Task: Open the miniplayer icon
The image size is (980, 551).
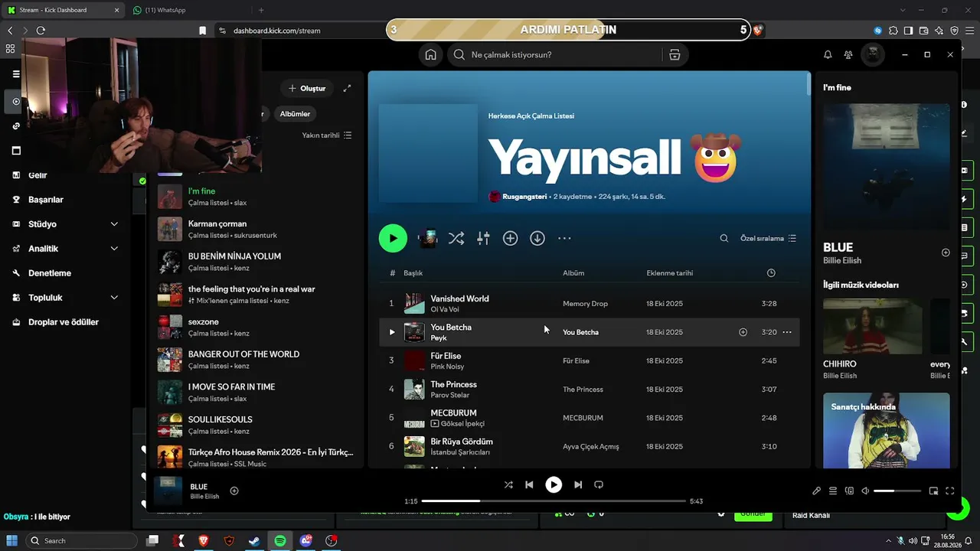Action: pos(933,491)
